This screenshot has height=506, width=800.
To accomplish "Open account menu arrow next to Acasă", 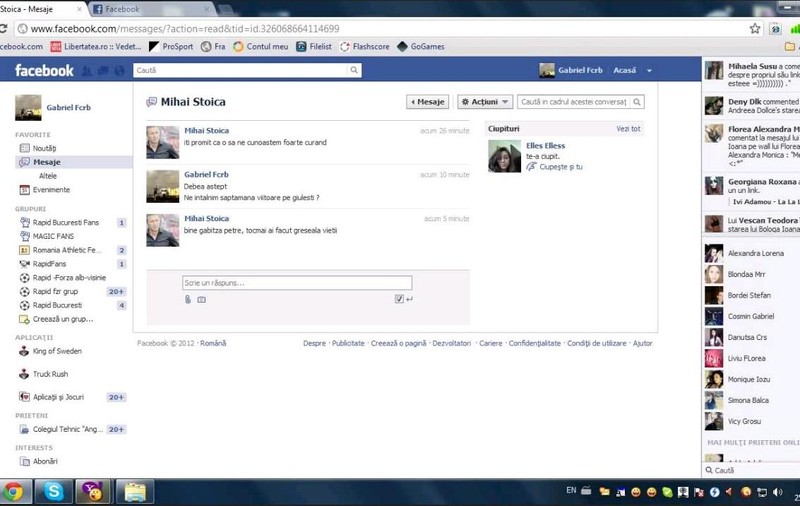I will (x=649, y=71).
